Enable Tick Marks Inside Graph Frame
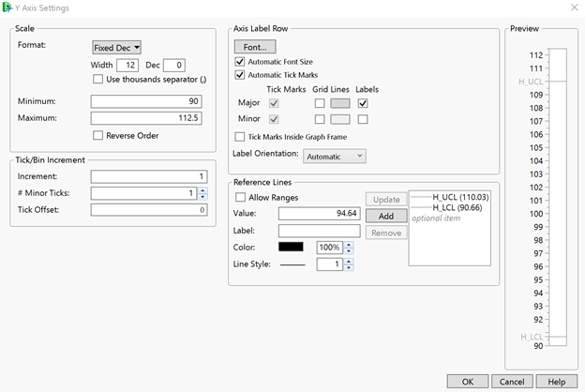 pyautogui.click(x=240, y=137)
